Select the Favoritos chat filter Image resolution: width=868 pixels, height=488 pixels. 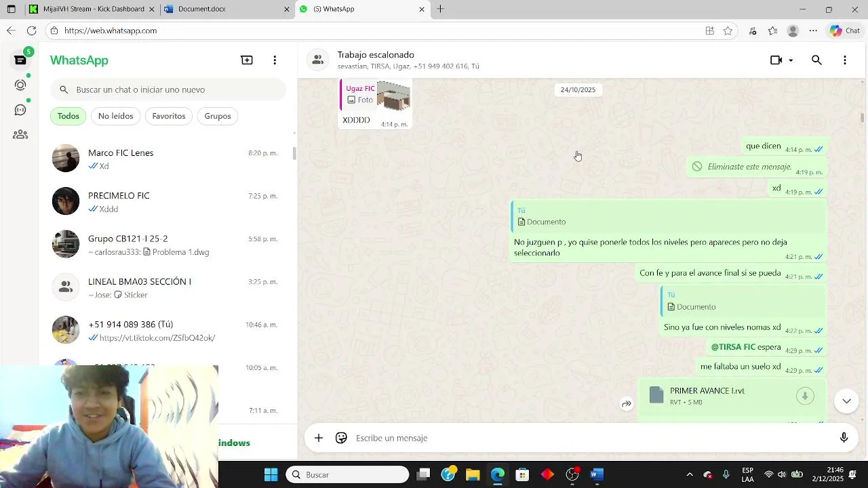(x=169, y=116)
